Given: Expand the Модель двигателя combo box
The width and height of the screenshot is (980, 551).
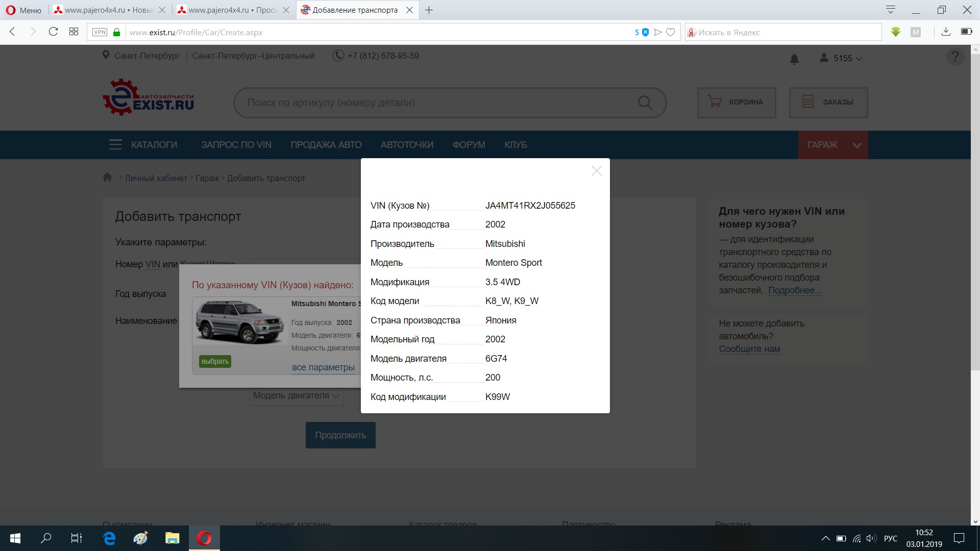Looking at the screenshot, I should [296, 395].
